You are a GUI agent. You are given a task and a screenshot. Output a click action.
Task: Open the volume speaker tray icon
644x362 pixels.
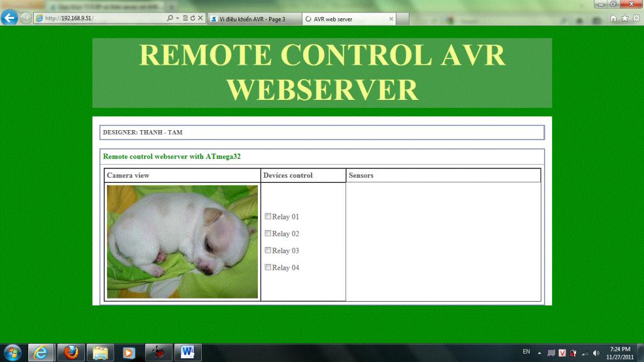tap(596, 353)
